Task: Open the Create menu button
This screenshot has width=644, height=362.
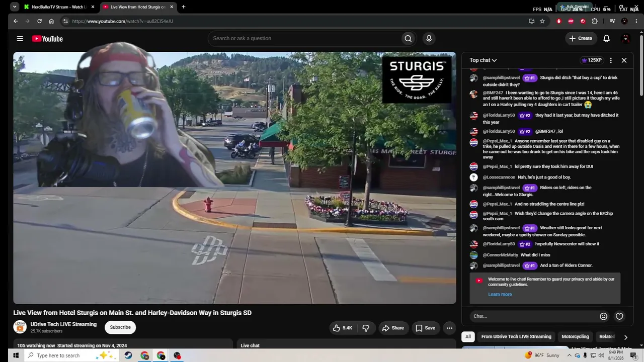Action: click(x=581, y=39)
